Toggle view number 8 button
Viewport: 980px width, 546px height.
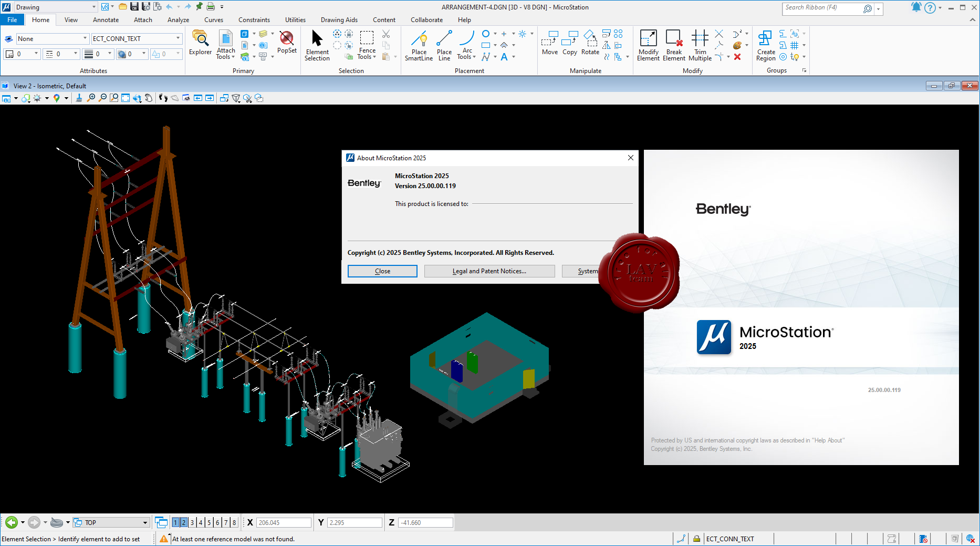coord(234,522)
